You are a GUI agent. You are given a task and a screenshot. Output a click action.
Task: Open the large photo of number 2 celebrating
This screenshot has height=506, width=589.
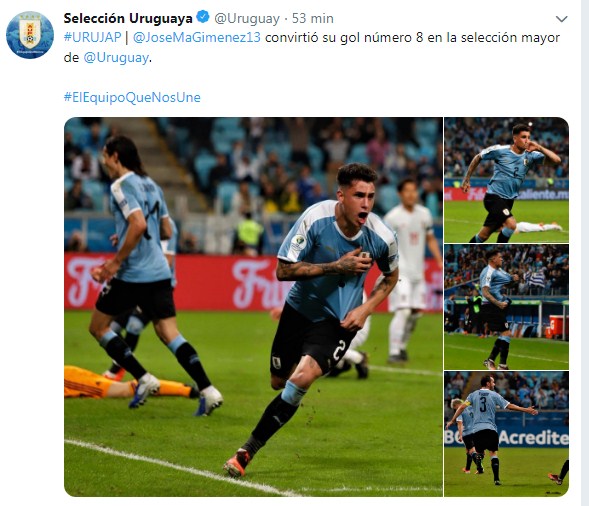pyautogui.click(x=254, y=307)
